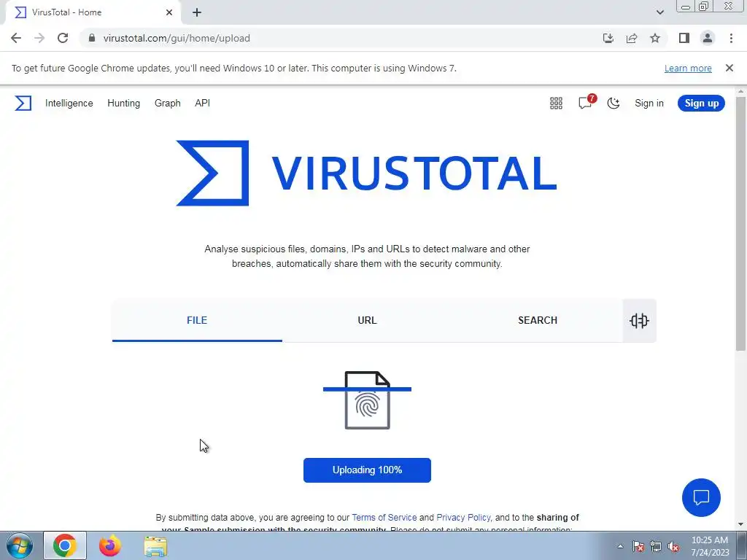Image resolution: width=747 pixels, height=560 pixels.
Task: Open the Privacy Policy link
Action: tap(463, 518)
